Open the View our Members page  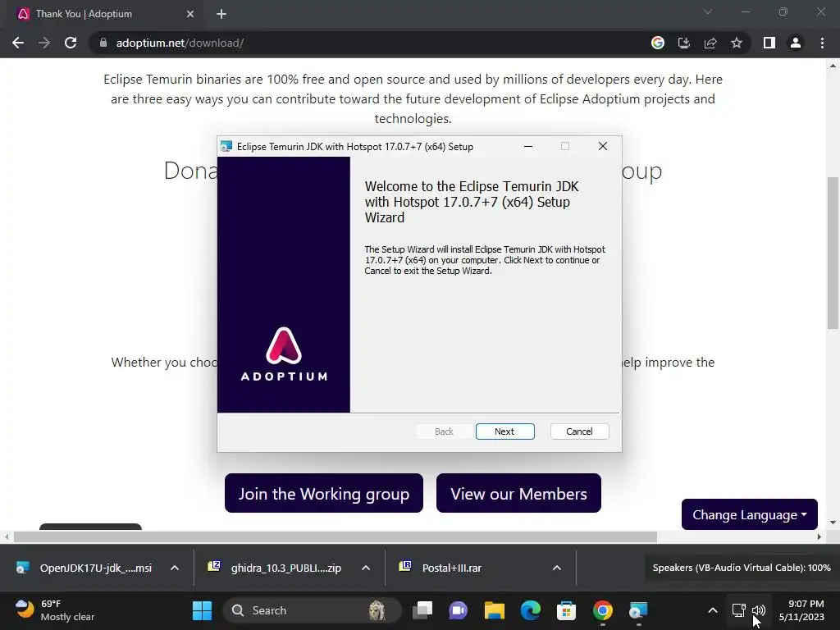click(518, 493)
